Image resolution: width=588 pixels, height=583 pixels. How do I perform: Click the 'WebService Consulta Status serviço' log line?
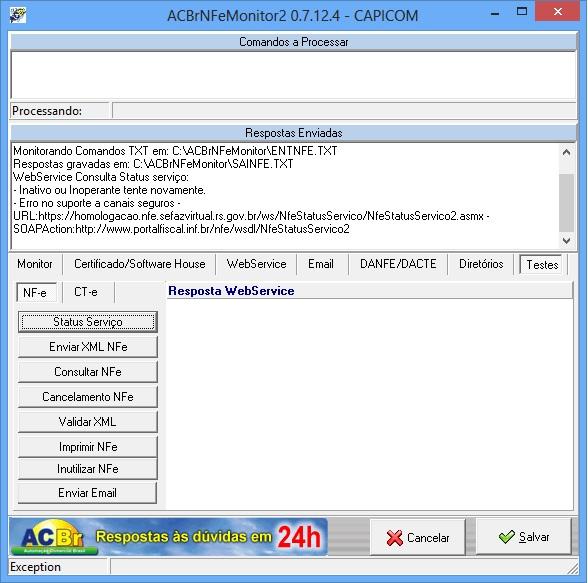pos(101,177)
